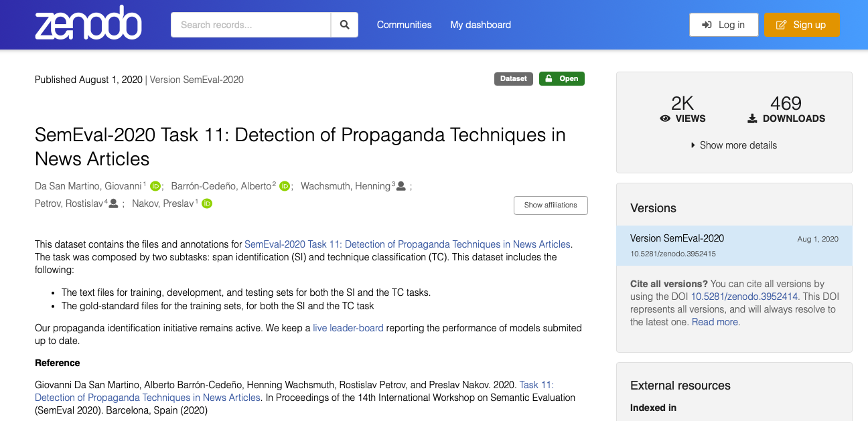Click the green Open access badge
This screenshot has width=868, height=421.
click(x=562, y=79)
